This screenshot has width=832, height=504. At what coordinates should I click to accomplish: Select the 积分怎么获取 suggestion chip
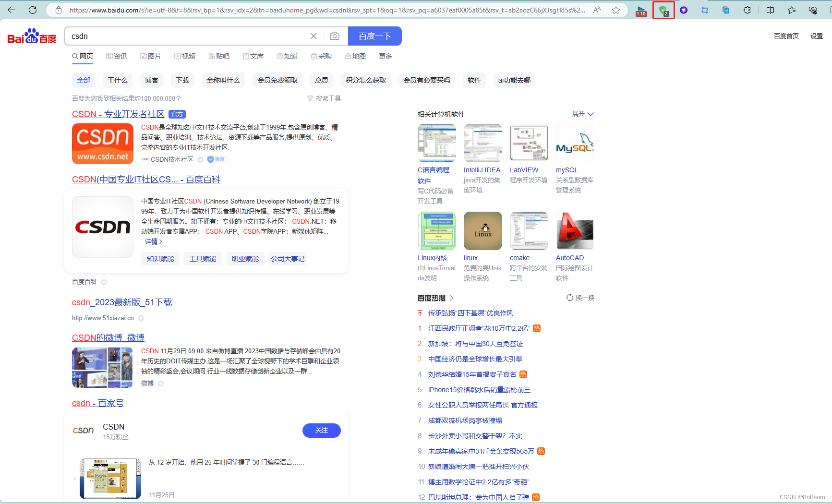tap(366, 80)
